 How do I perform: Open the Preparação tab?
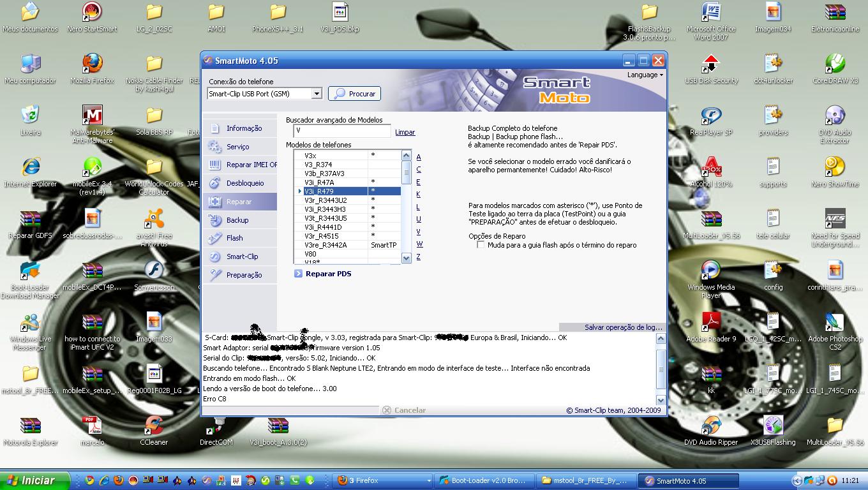(240, 275)
